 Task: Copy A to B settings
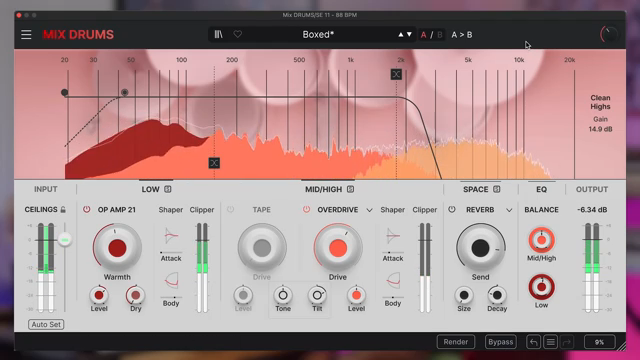(x=462, y=35)
